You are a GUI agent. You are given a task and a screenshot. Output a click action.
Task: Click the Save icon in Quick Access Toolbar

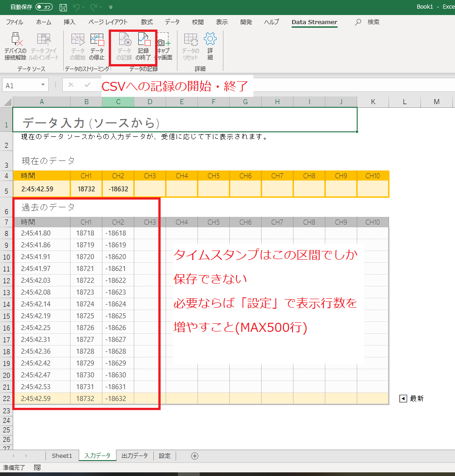point(63,7)
